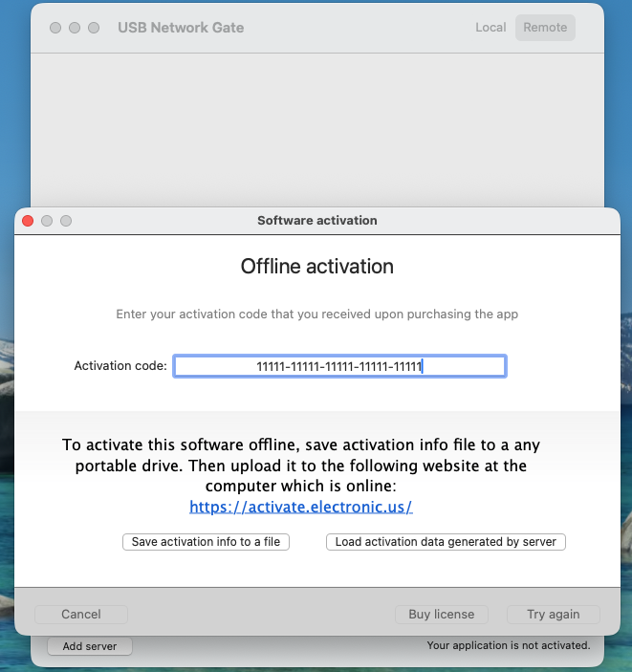Click the Offline activation heading
The image size is (632, 672).
click(316, 266)
